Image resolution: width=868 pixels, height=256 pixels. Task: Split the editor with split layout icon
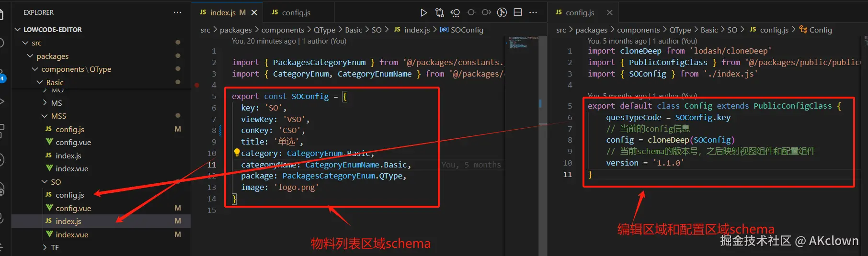(518, 12)
